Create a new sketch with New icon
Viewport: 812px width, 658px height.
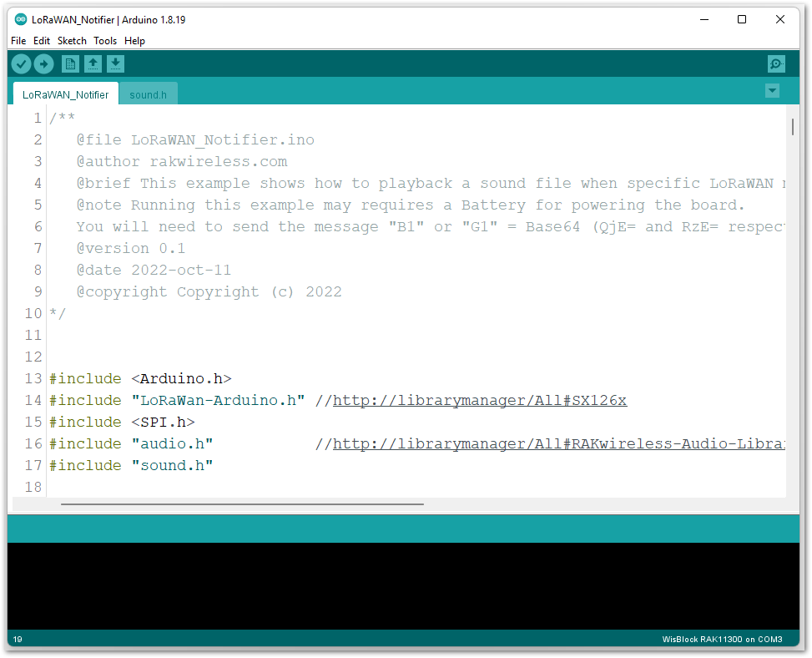pyautogui.click(x=70, y=64)
